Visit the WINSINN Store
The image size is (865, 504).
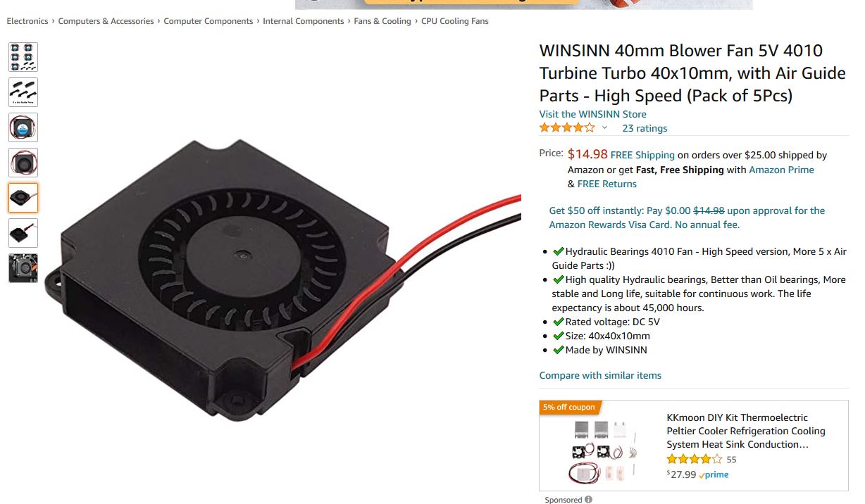(x=592, y=114)
